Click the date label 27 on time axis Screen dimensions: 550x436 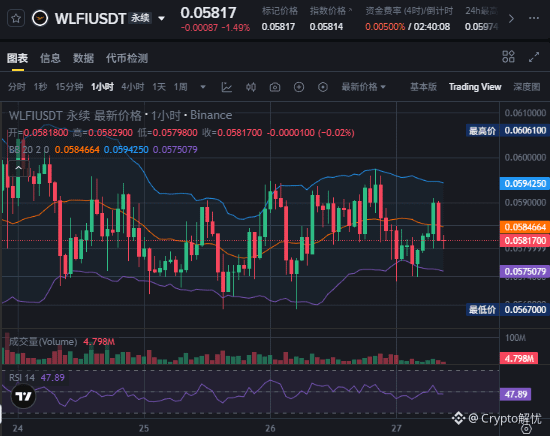point(396,428)
